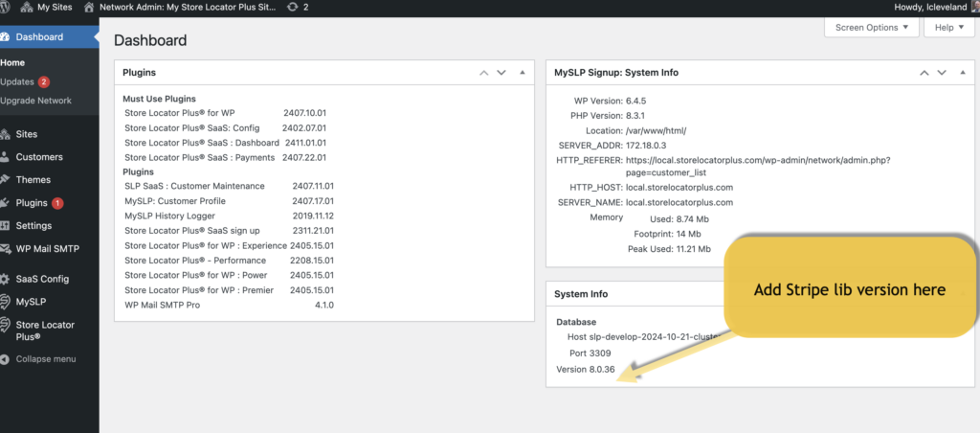Open Updates submenu link
The image size is (980, 433).
coord(17,81)
